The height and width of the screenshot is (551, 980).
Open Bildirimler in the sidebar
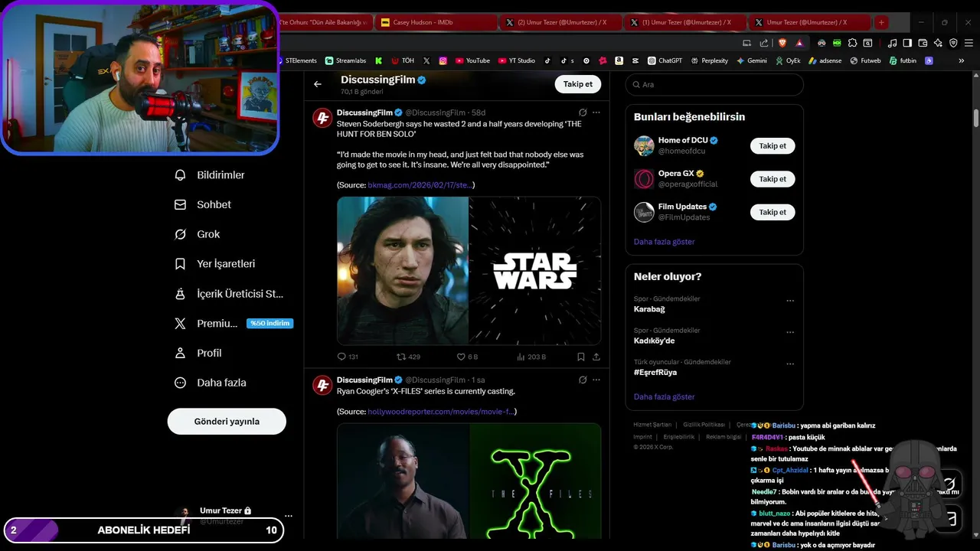pyautogui.click(x=211, y=175)
